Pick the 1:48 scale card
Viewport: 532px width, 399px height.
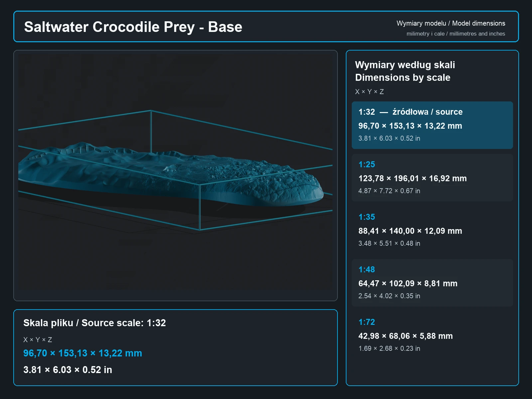point(432,283)
